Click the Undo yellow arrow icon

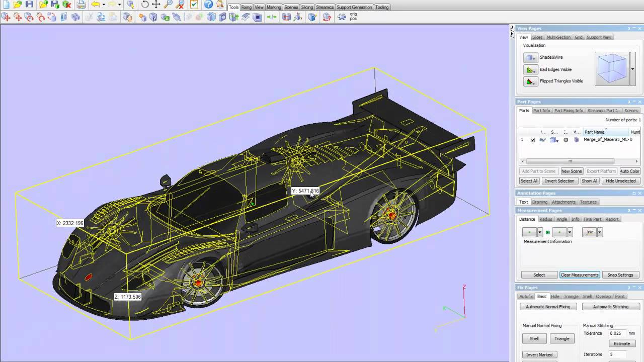(x=95, y=5)
